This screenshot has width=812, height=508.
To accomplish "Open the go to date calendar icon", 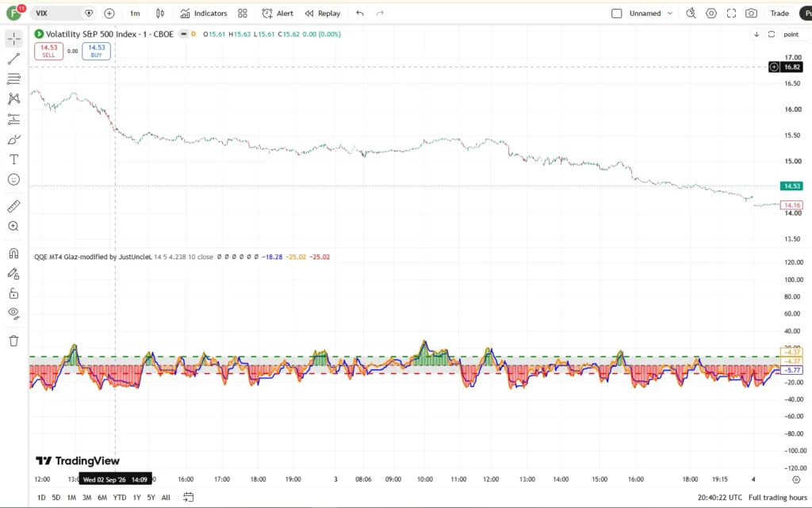I will tap(189, 497).
